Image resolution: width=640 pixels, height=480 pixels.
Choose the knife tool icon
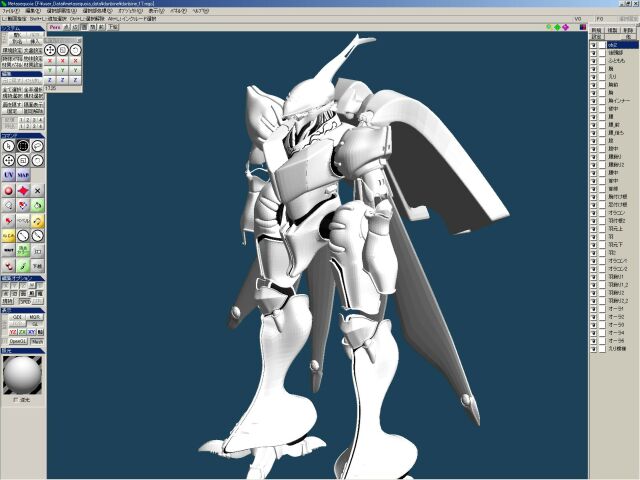coord(23,236)
